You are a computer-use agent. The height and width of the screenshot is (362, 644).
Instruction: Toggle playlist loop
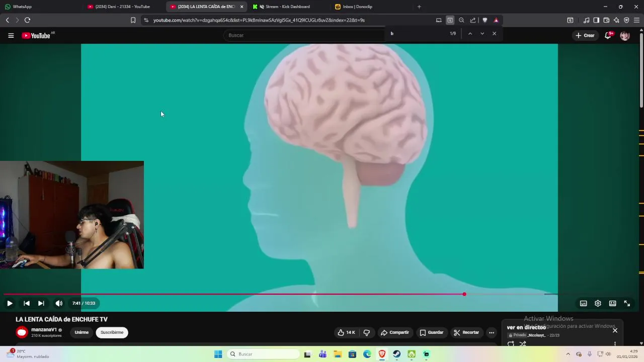click(x=511, y=344)
